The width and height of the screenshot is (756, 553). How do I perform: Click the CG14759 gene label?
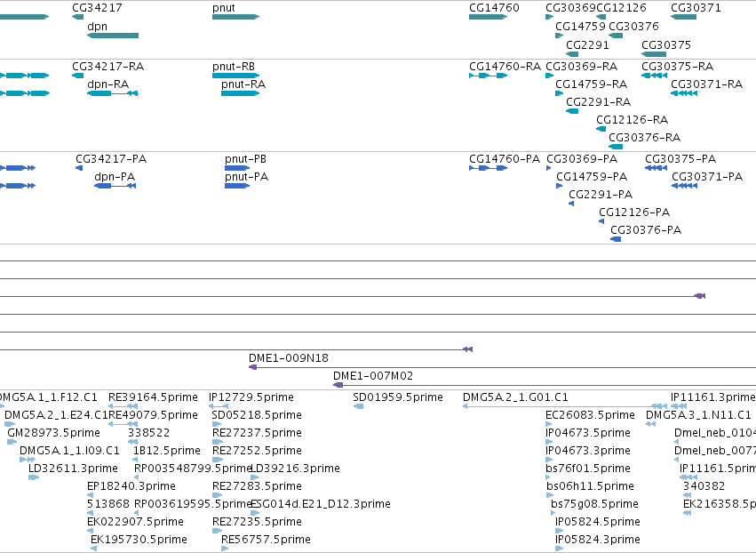click(580, 27)
